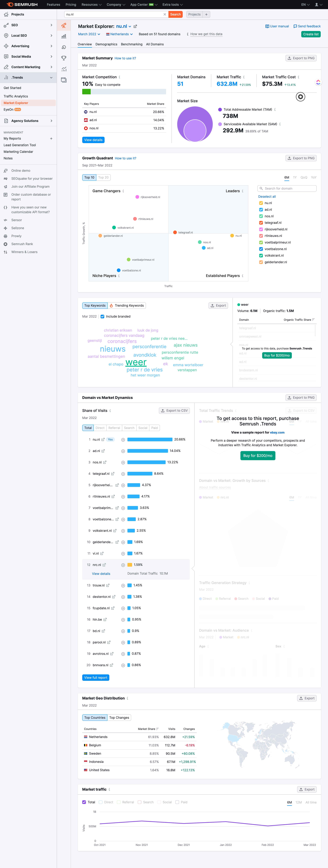
Task: Uncheck ad.nl in Growth Quadrant legend
Action: 261,210
